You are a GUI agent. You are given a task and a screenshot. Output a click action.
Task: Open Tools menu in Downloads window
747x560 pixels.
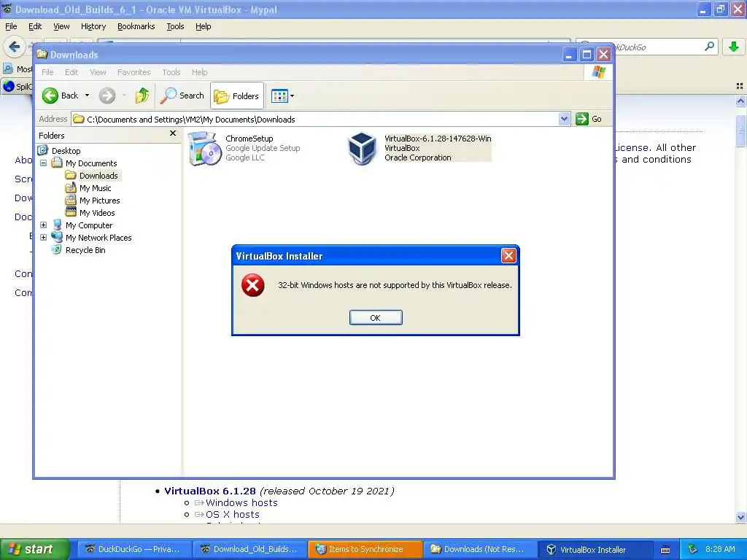pyautogui.click(x=171, y=72)
